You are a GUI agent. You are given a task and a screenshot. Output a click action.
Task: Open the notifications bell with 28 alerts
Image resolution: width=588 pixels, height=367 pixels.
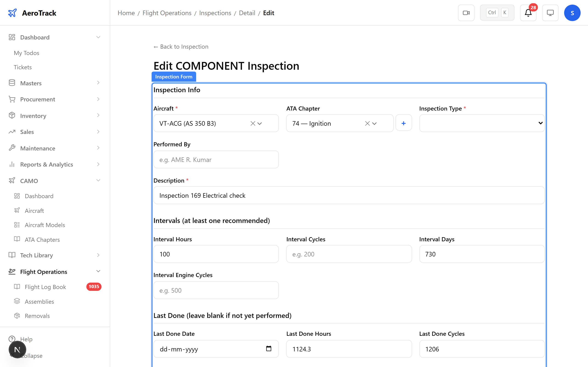point(528,13)
